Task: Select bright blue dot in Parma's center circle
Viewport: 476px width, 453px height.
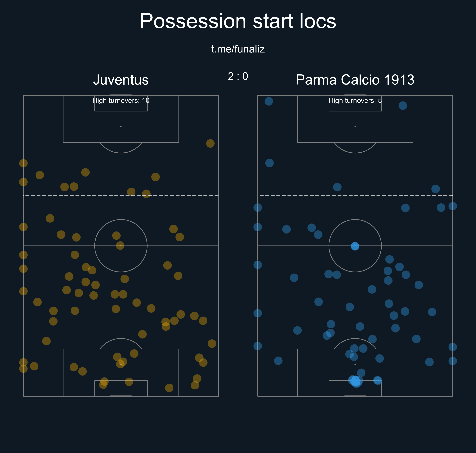Action: (355, 246)
